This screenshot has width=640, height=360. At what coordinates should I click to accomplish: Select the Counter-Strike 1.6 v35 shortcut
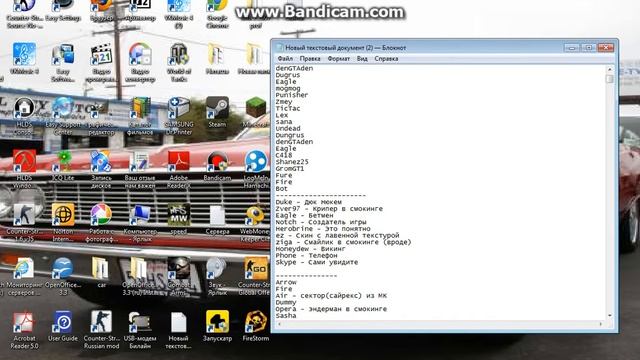click(x=24, y=222)
